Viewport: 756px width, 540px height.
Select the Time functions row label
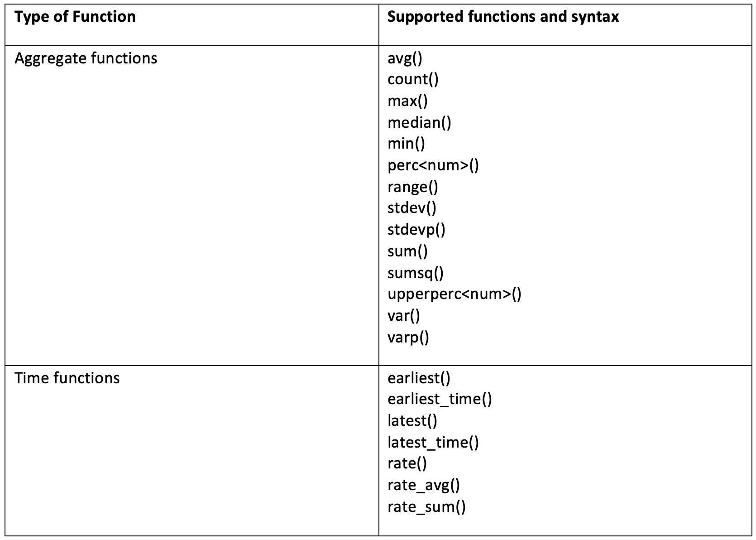tap(67, 378)
